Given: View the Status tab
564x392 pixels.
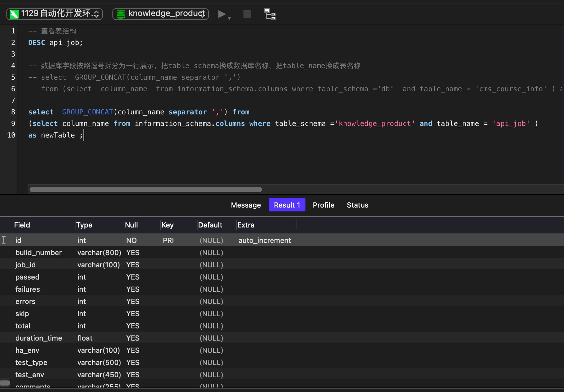Looking at the screenshot, I should click(x=357, y=205).
